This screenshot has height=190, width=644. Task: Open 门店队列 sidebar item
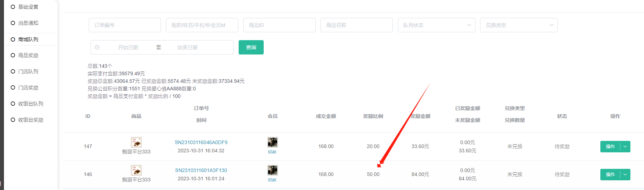[28, 72]
